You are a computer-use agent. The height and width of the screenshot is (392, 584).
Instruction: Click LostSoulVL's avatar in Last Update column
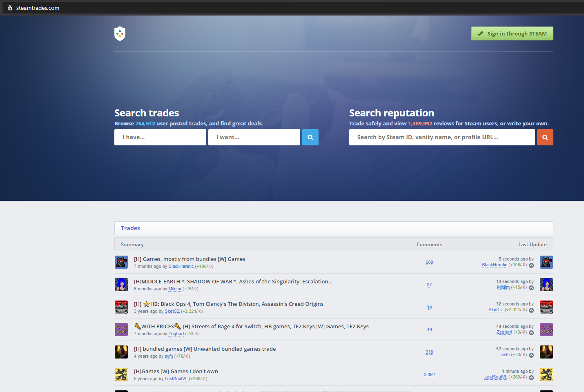tap(546, 374)
